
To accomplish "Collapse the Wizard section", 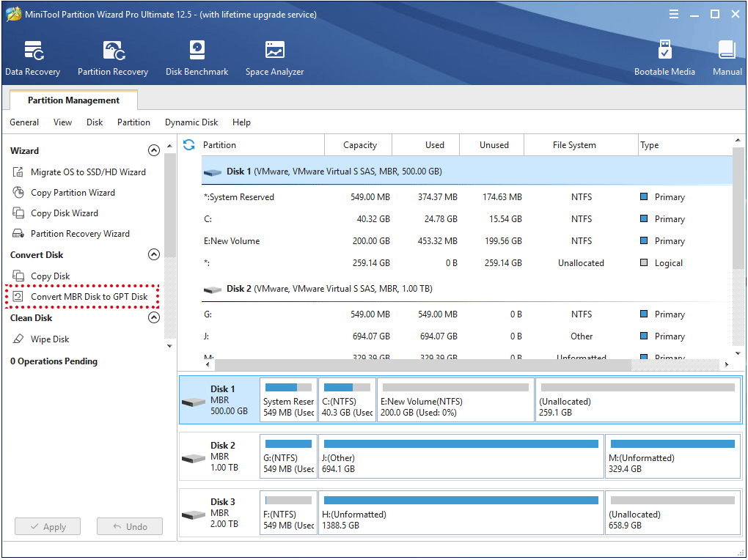I will (153, 151).
